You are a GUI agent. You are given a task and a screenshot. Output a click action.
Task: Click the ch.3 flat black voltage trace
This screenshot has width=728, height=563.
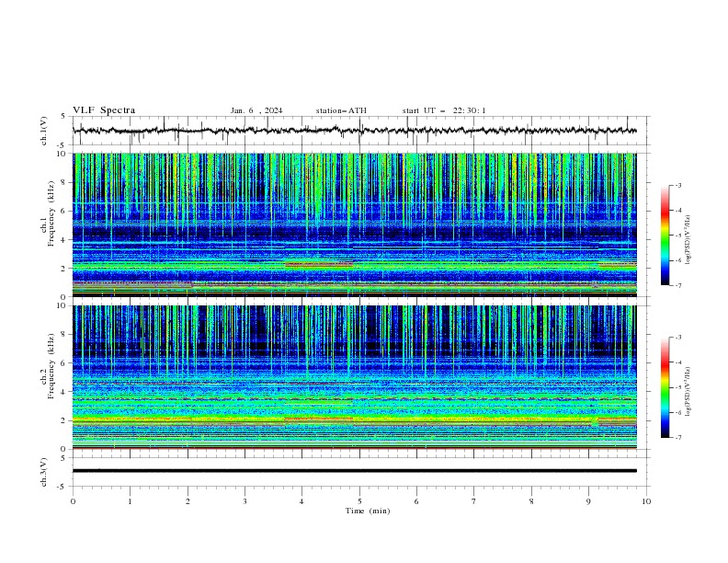tap(354, 471)
